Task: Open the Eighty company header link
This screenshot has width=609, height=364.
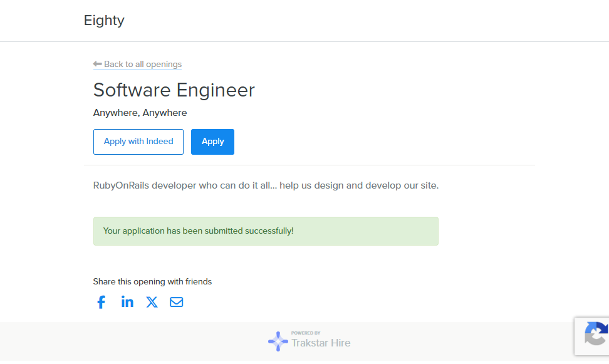Action: coord(104,20)
